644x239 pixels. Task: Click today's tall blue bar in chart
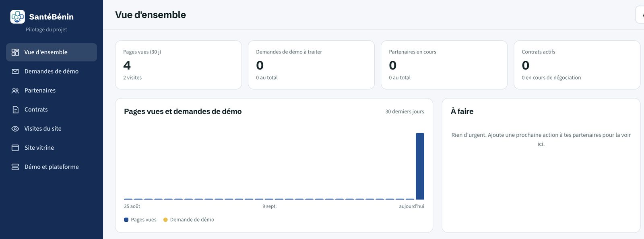(420, 166)
